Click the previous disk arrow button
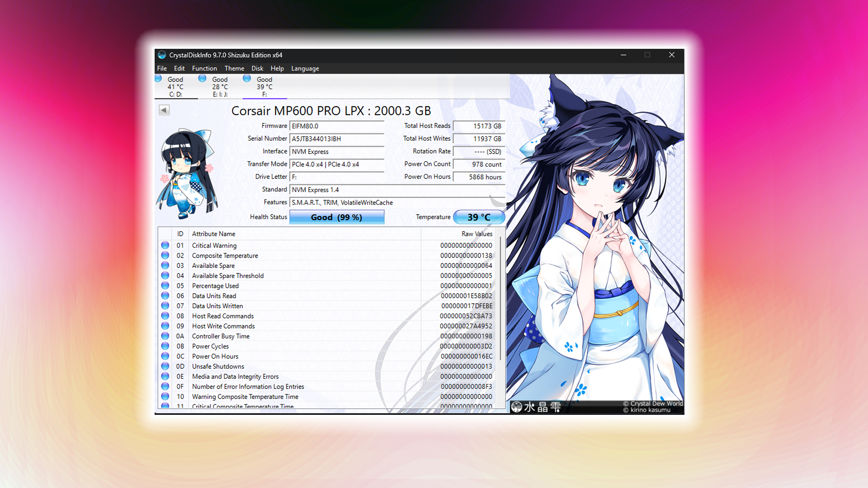Screen dimensions: 868x488 click(x=164, y=110)
